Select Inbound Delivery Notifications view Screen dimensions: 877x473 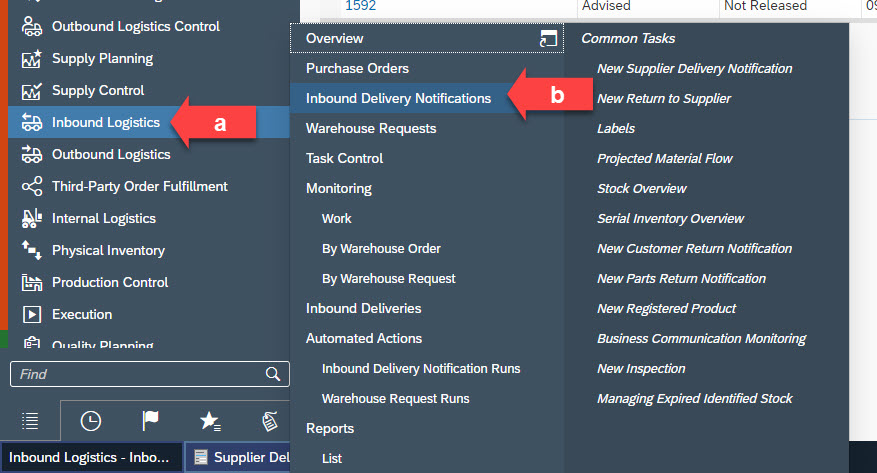398,98
